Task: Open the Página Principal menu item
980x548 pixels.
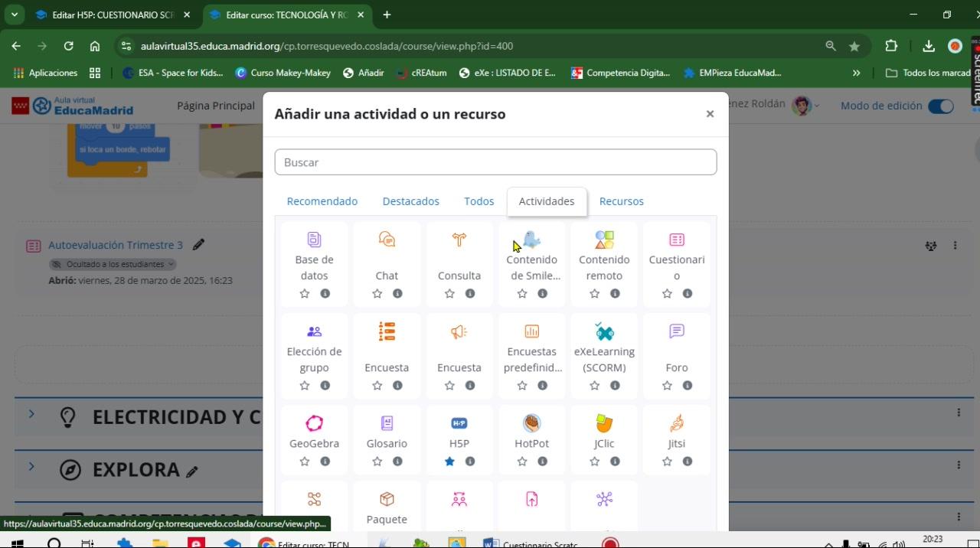Action: coord(216,106)
